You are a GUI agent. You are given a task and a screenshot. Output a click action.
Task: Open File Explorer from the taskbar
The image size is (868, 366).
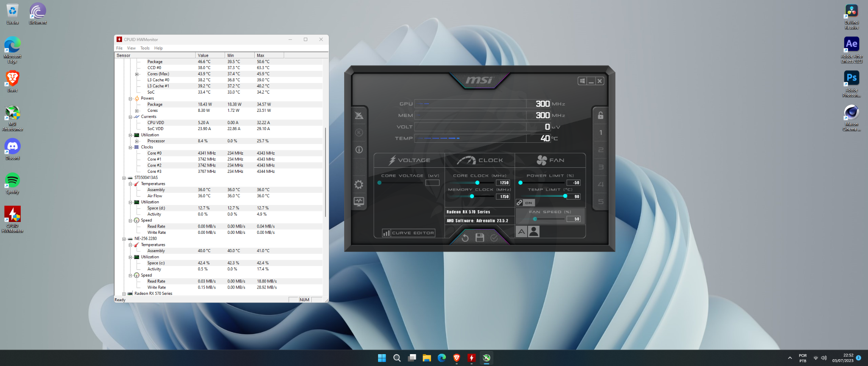tap(427, 358)
